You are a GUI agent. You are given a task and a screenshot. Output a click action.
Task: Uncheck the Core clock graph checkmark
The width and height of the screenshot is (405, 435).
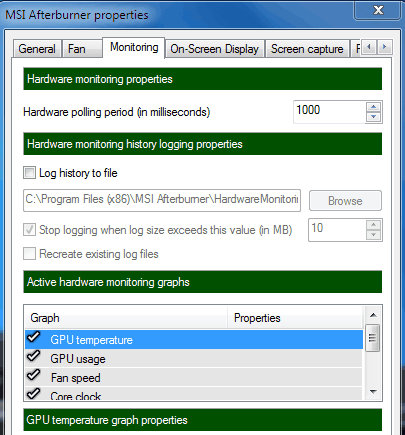(33, 394)
